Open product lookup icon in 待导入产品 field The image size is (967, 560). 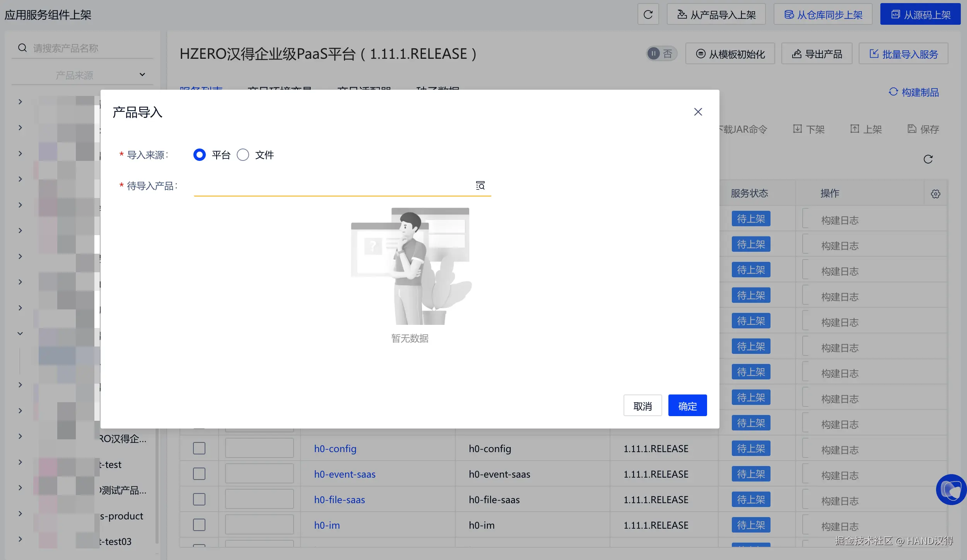coord(480,186)
